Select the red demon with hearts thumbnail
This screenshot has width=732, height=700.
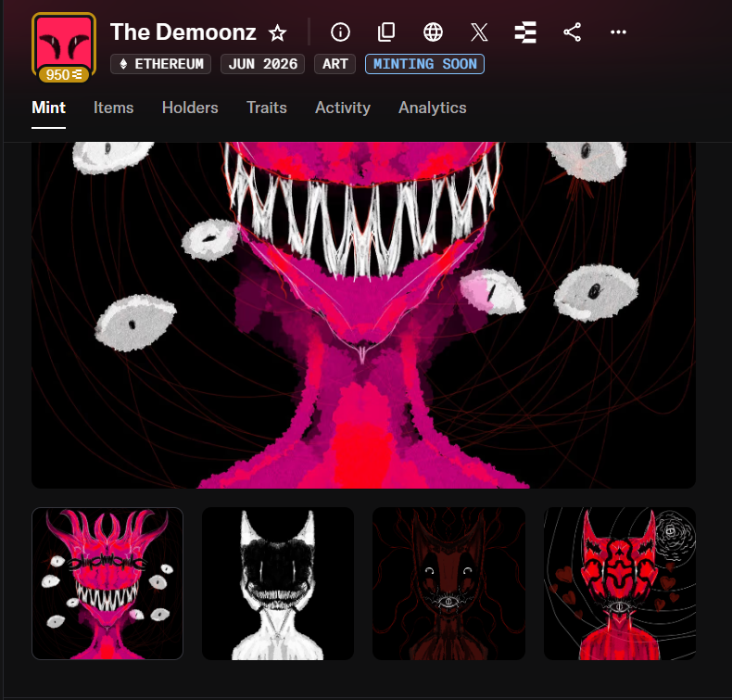(x=620, y=584)
